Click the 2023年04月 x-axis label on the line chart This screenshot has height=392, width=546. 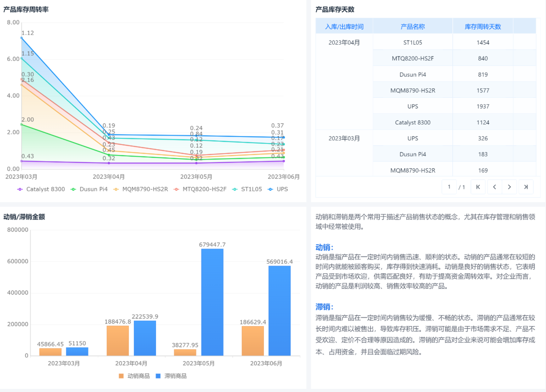[x=109, y=176]
